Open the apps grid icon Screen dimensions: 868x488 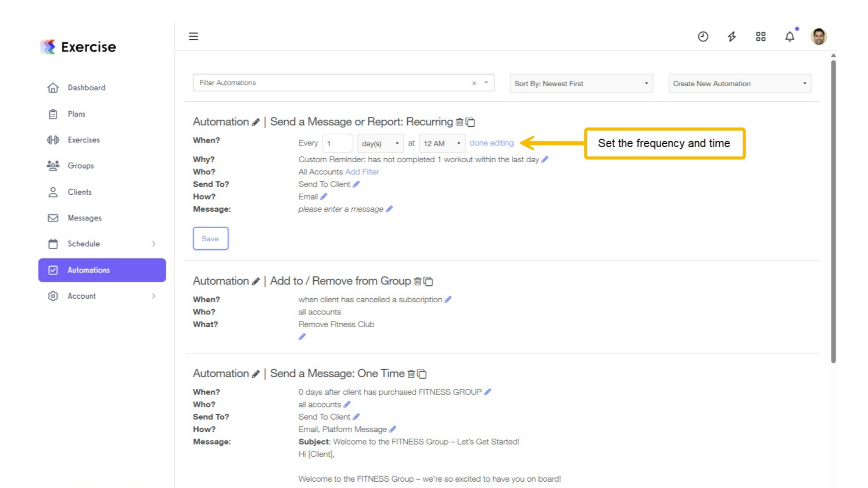[761, 37]
